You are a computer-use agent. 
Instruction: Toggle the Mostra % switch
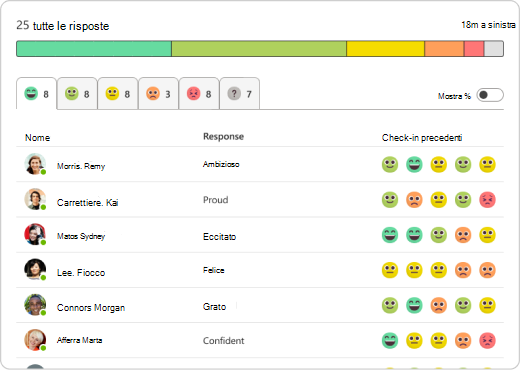[x=490, y=95]
